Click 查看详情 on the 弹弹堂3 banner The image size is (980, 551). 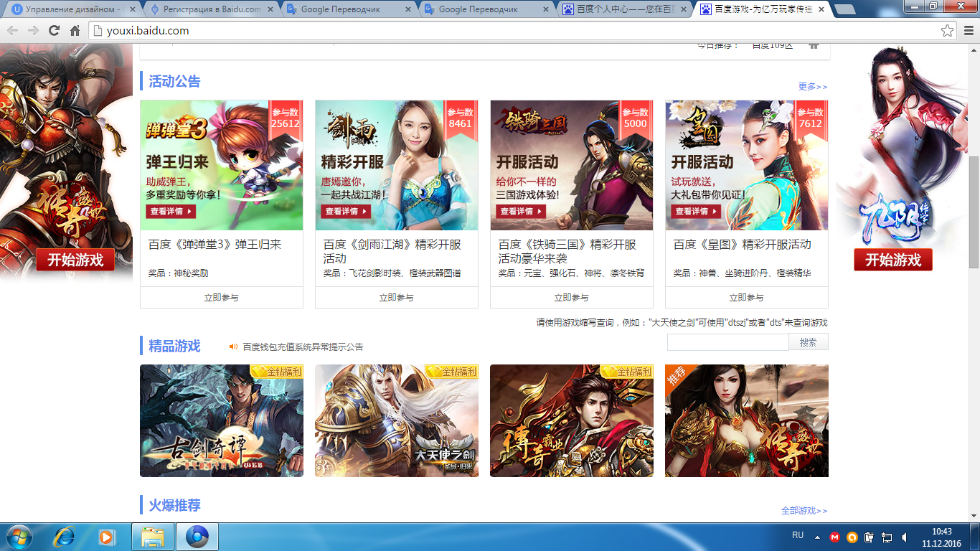(x=171, y=212)
